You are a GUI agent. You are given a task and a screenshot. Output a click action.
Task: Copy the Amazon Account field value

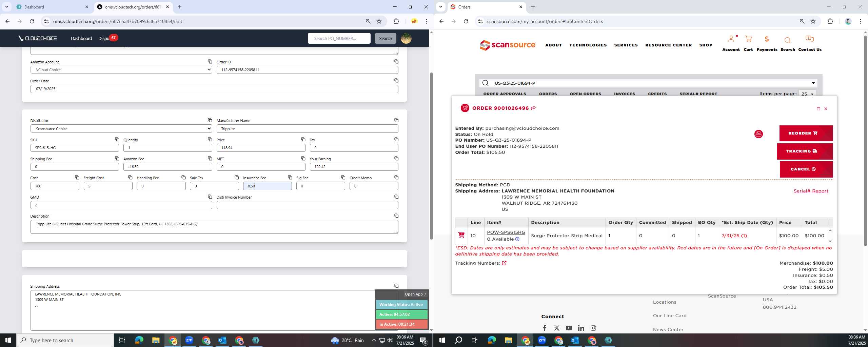[x=210, y=62]
